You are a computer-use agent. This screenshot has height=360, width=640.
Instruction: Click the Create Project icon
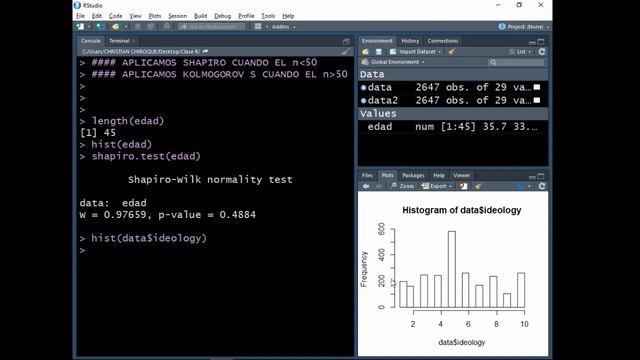[x=100, y=27]
